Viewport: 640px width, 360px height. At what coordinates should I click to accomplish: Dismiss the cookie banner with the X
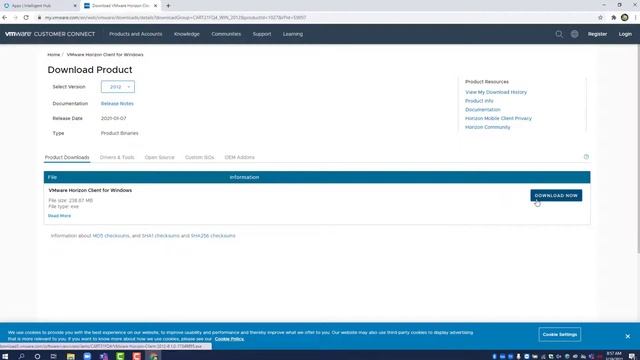tap(627, 336)
